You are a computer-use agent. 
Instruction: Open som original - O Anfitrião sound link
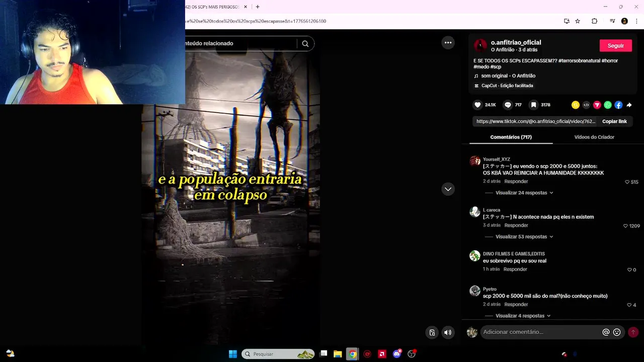(x=508, y=76)
